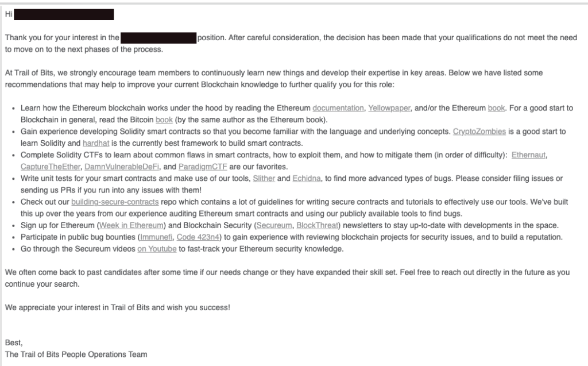This screenshot has width=588, height=366.
Task: Visit the CryptoZombies link
Action: (479, 132)
